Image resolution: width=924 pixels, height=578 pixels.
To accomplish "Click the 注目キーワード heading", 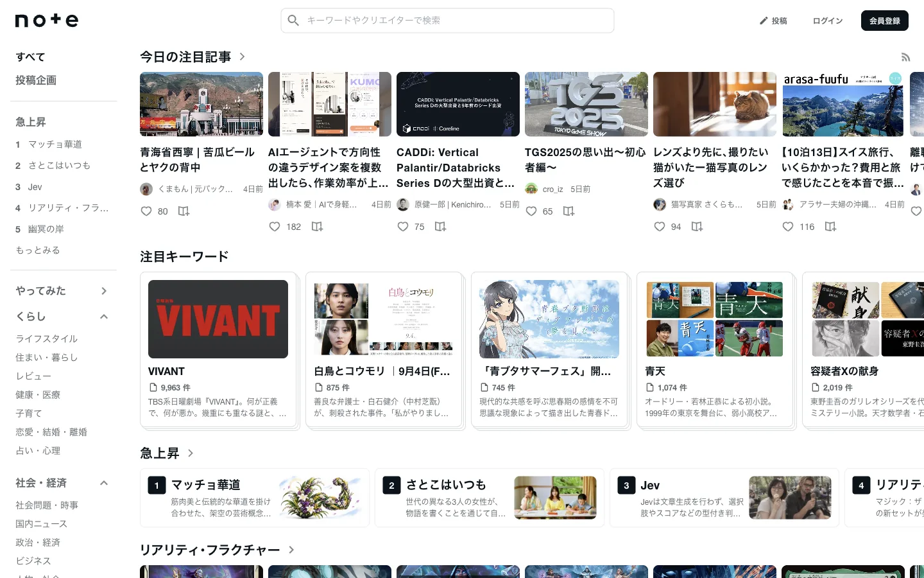I will [x=184, y=256].
